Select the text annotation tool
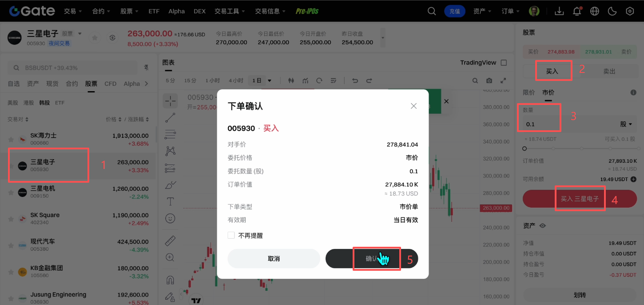This screenshot has height=305, width=644. (170, 201)
